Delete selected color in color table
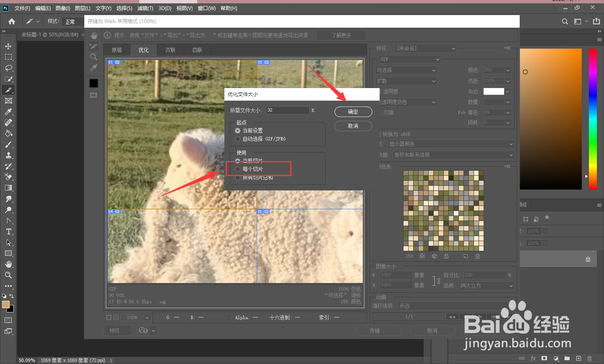Screen dimensions: 604x364 (x=477, y=256)
